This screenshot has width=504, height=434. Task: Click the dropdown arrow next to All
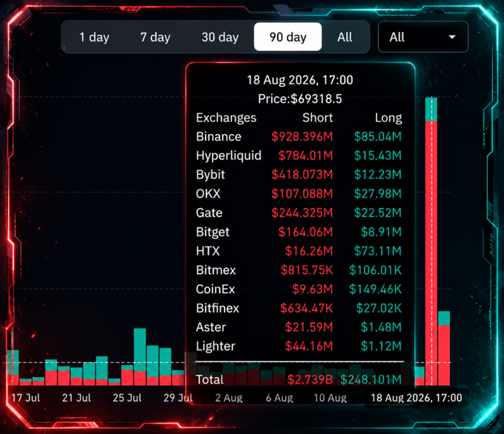point(452,37)
